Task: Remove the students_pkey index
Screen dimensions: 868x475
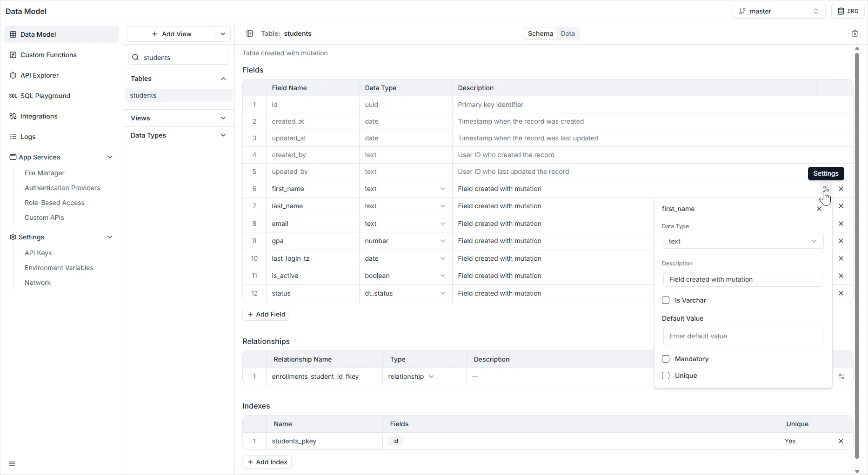Action: tap(841, 441)
